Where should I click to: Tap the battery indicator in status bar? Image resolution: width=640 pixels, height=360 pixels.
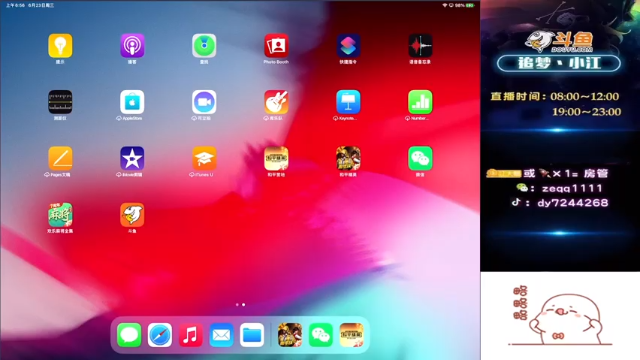coord(470,5)
